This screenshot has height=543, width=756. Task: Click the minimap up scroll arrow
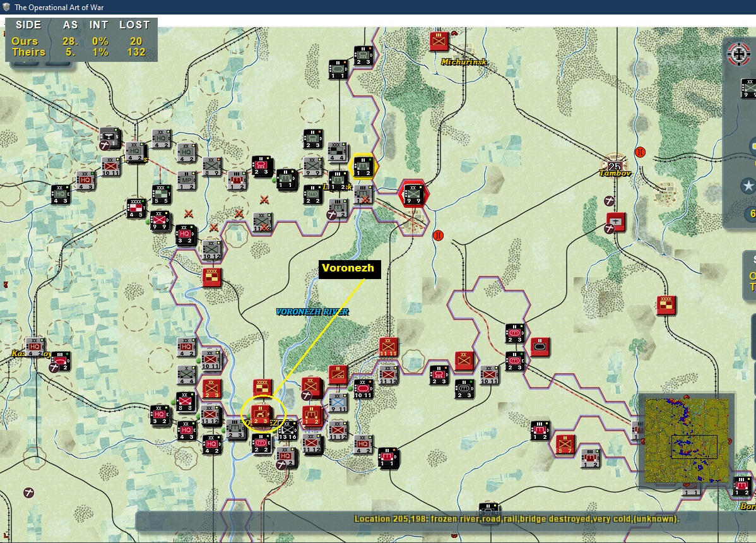click(x=687, y=397)
